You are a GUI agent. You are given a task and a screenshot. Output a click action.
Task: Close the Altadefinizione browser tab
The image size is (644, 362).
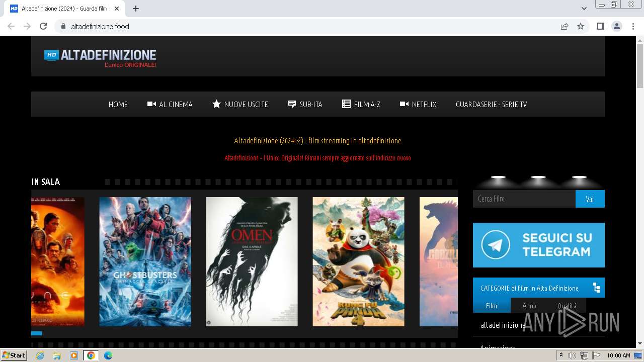coord(117,9)
